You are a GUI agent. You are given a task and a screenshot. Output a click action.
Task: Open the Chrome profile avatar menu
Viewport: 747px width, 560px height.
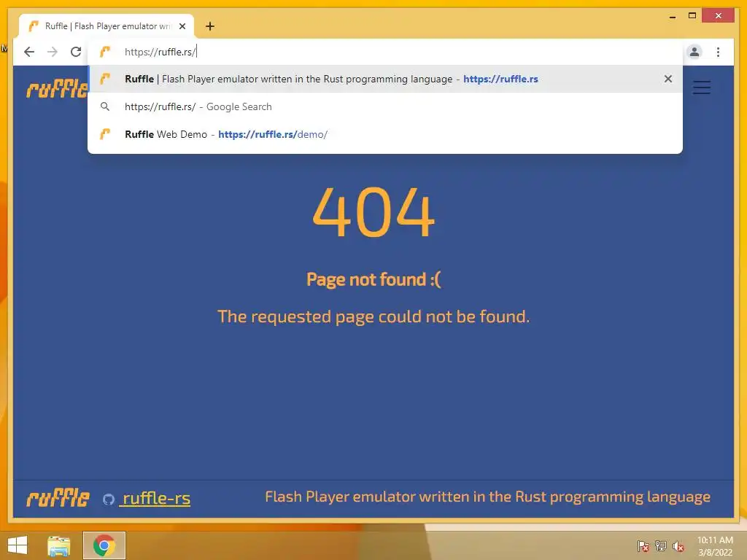(x=694, y=52)
